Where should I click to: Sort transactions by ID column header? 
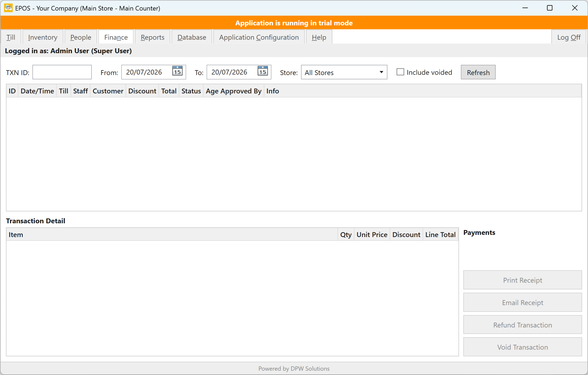(x=12, y=91)
